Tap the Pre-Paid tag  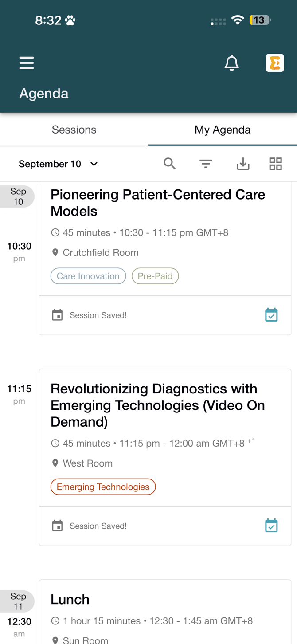pyautogui.click(x=155, y=276)
